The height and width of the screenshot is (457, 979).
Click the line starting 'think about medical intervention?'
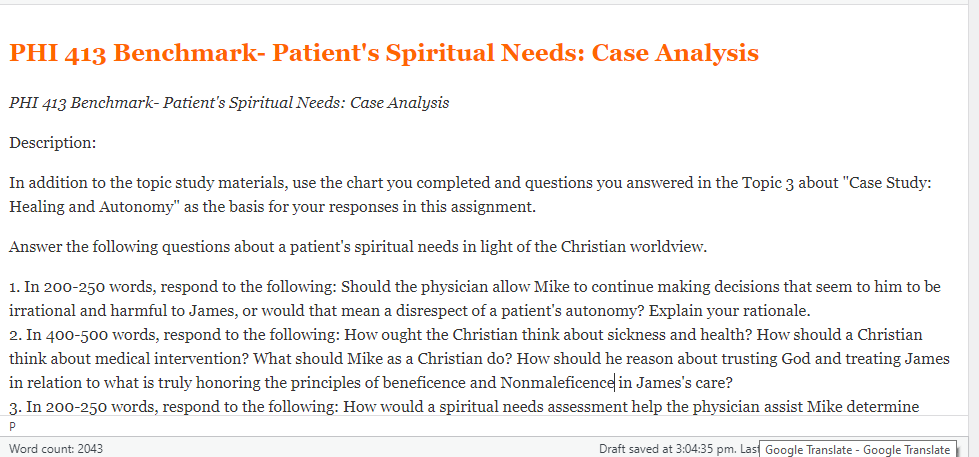pyautogui.click(x=479, y=359)
